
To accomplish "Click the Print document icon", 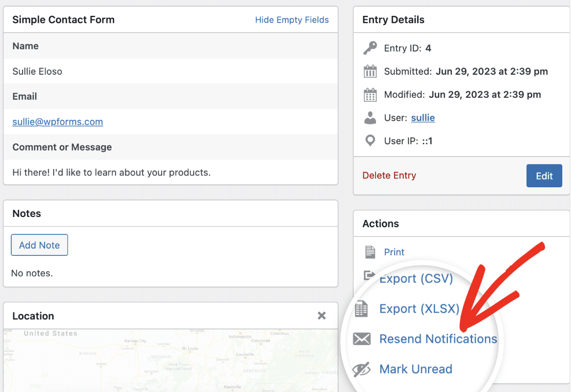I will tap(369, 252).
